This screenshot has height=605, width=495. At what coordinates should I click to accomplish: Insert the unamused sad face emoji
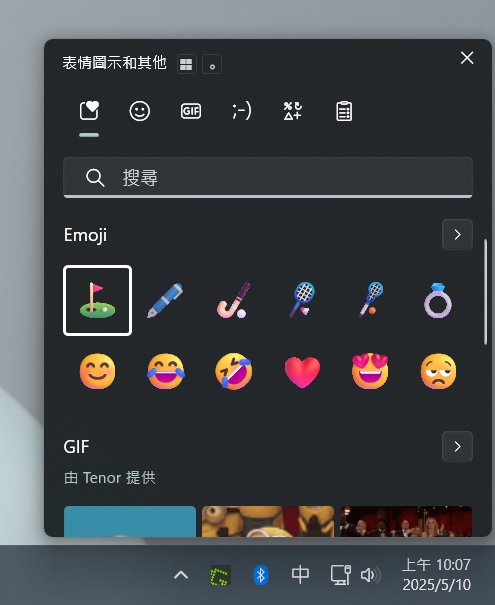pyautogui.click(x=438, y=371)
